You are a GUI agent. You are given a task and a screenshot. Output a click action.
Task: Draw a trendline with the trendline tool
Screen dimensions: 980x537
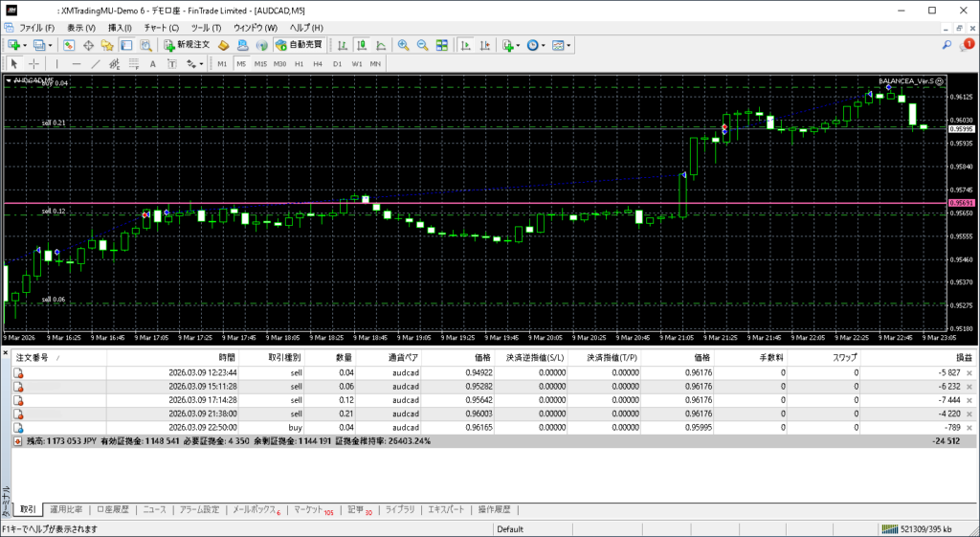point(95,64)
